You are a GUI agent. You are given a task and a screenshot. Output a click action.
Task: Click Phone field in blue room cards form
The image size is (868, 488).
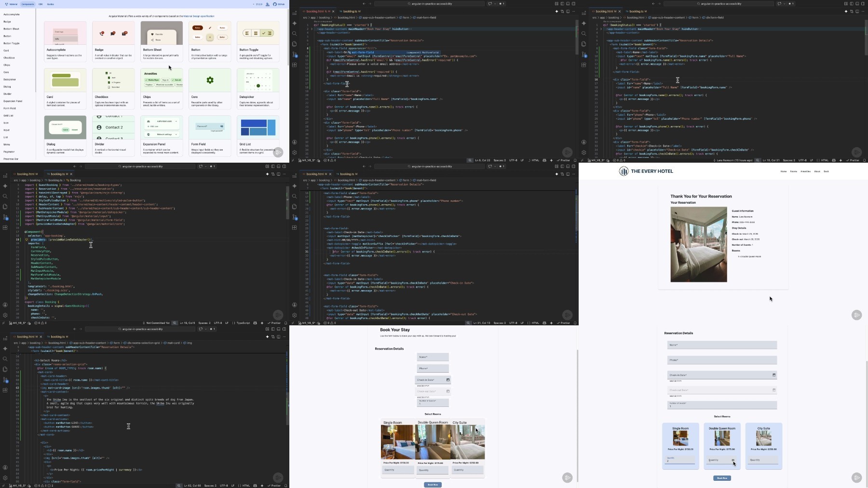pos(722,360)
